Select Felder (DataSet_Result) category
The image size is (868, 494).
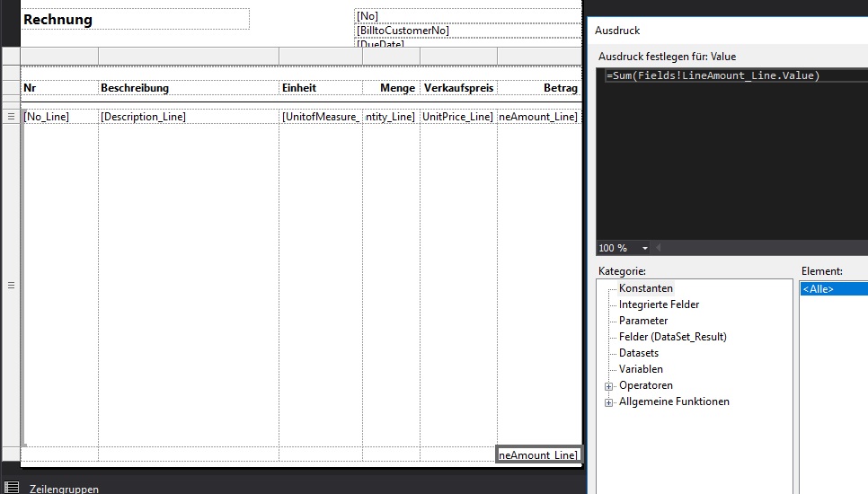pyautogui.click(x=673, y=336)
